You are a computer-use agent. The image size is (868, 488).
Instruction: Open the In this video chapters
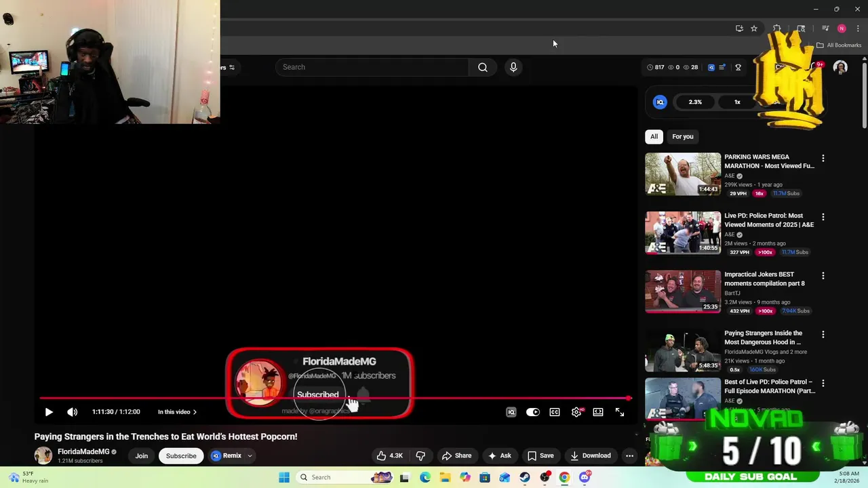click(x=177, y=412)
